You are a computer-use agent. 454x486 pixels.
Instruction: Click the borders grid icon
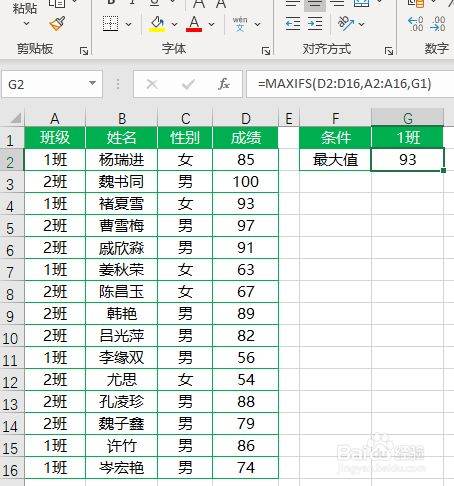click(x=110, y=24)
